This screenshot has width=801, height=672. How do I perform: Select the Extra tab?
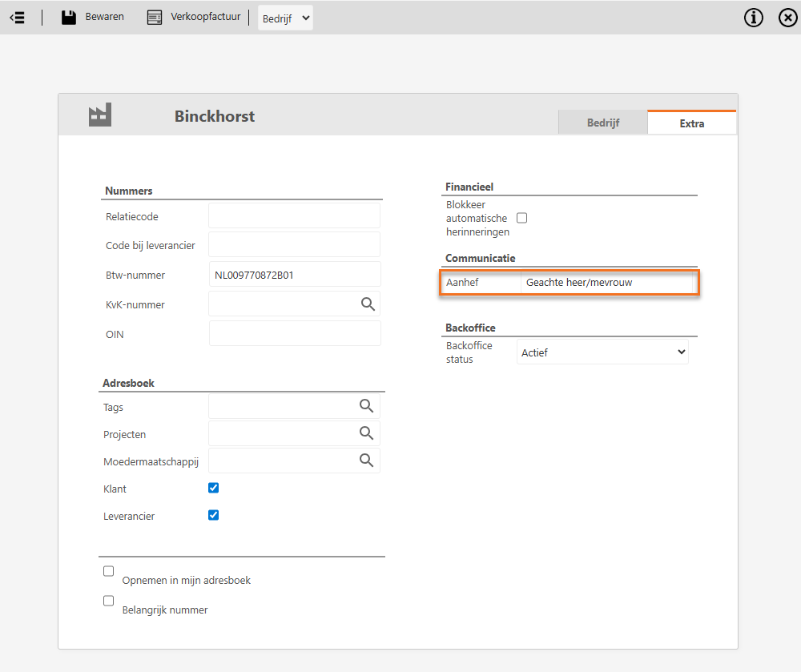coord(691,123)
